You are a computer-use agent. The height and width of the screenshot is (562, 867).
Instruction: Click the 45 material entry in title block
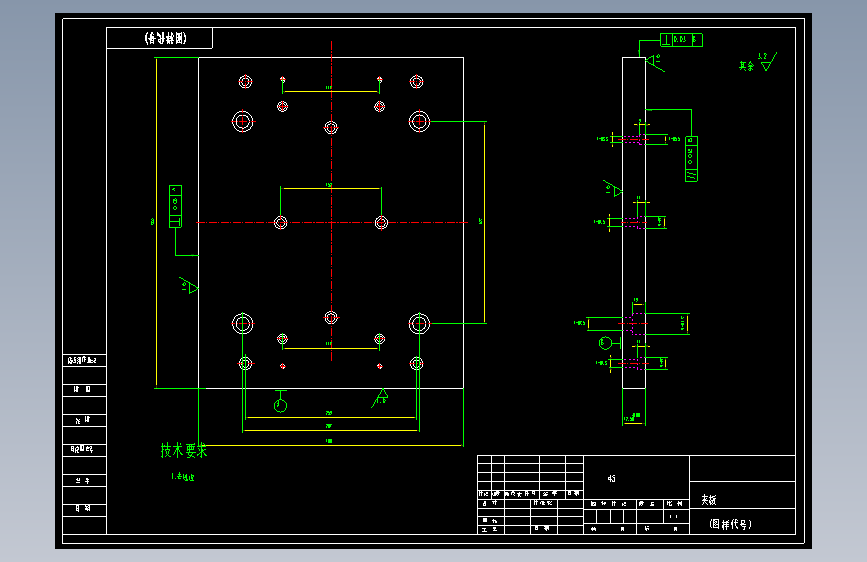(x=612, y=478)
